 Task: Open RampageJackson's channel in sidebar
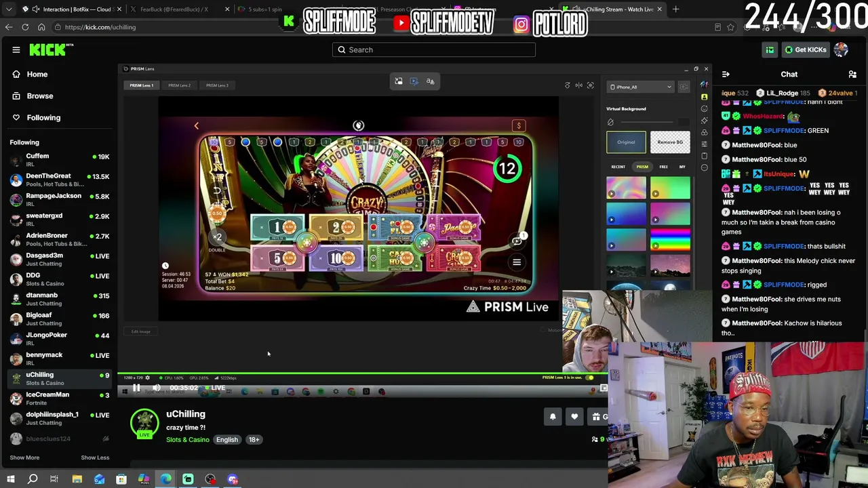pyautogui.click(x=59, y=199)
